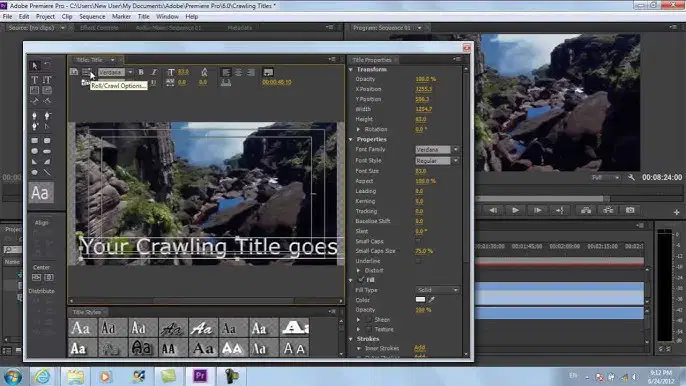Open the Sequence menu
This screenshot has width=686, height=386.
(x=92, y=17)
